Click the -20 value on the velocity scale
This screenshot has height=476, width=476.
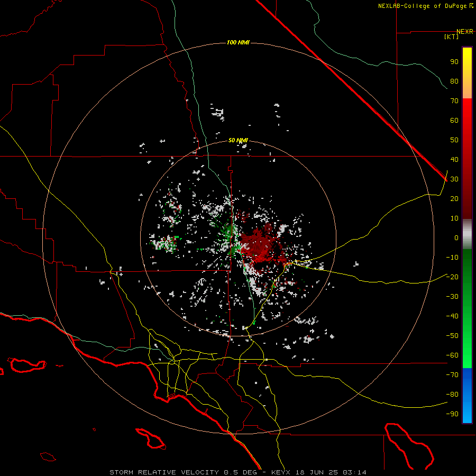point(452,277)
